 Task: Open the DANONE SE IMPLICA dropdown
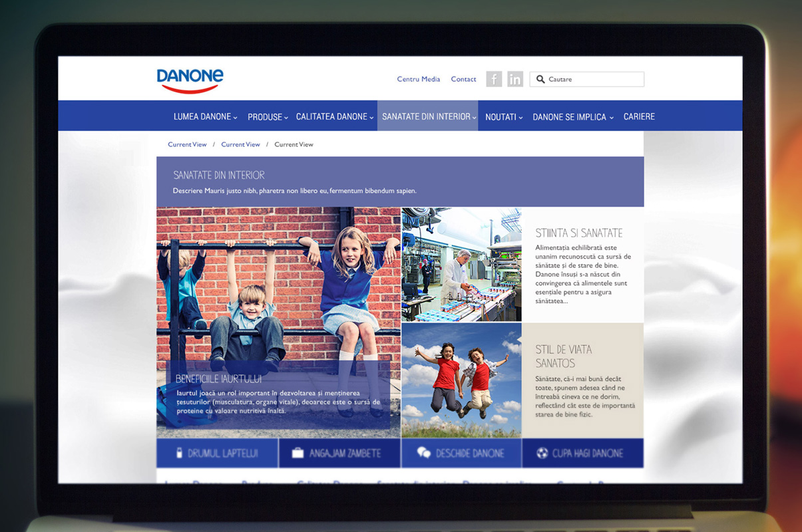(572, 116)
